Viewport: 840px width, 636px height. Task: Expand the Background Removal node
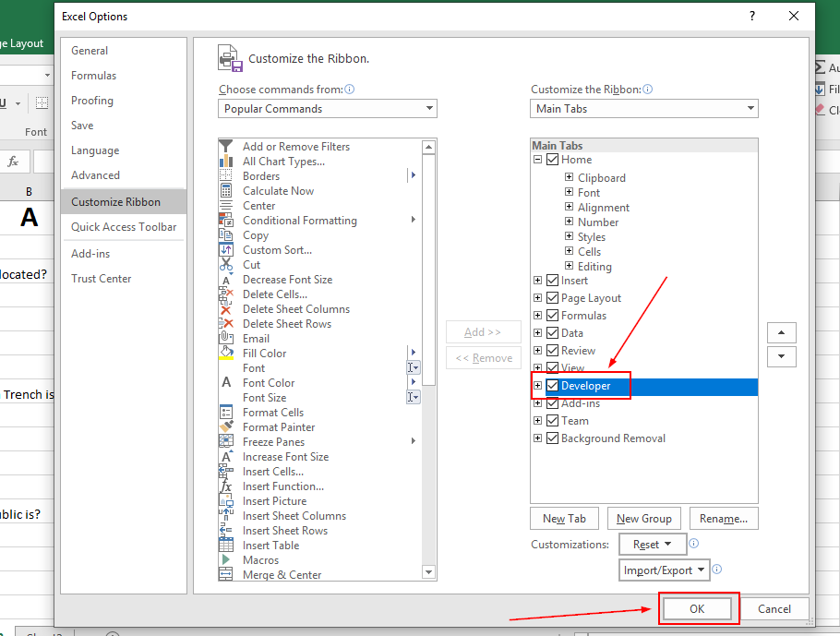click(537, 438)
